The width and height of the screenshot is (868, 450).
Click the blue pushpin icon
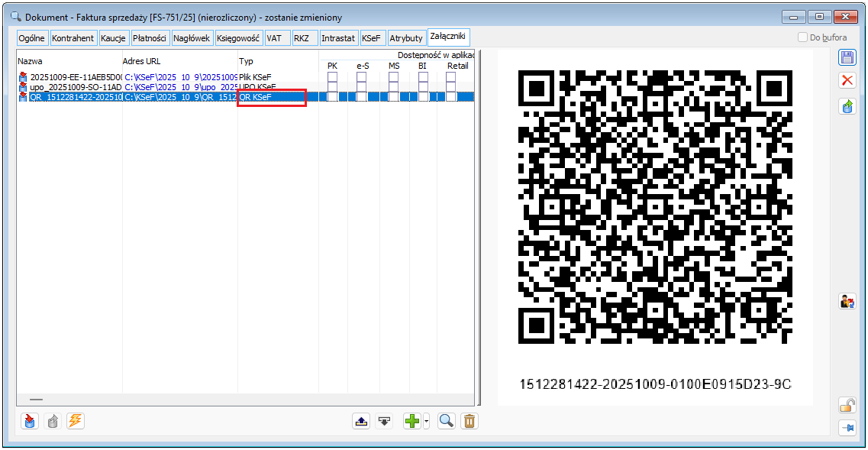tap(847, 427)
